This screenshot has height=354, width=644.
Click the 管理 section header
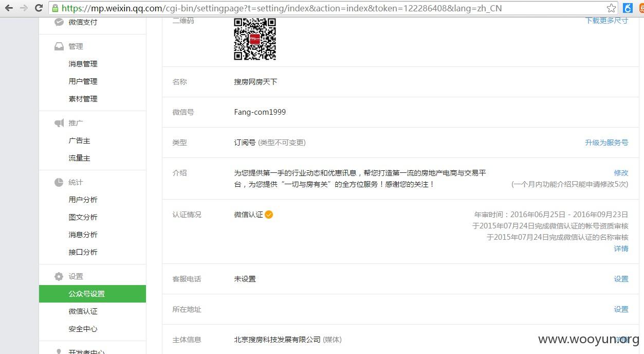pyautogui.click(x=76, y=46)
